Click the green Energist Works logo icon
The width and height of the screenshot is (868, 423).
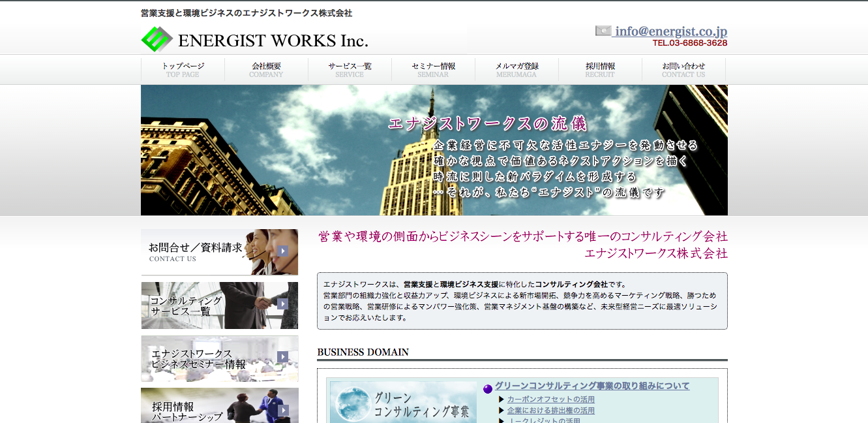tap(157, 39)
